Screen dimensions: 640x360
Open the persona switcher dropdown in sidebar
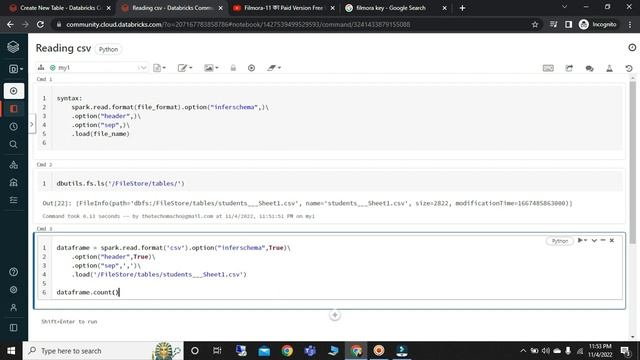pyautogui.click(x=16, y=69)
